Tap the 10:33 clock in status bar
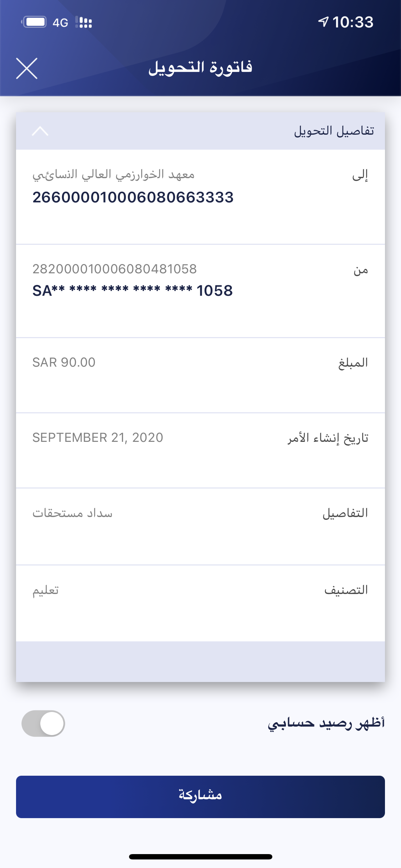The width and height of the screenshot is (401, 868). pyautogui.click(x=353, y=22)
